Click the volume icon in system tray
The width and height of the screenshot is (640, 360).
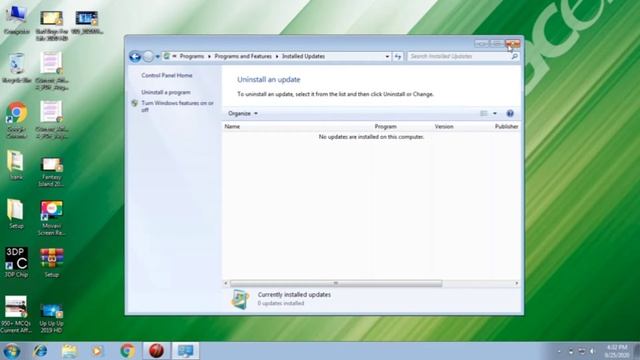593,351
